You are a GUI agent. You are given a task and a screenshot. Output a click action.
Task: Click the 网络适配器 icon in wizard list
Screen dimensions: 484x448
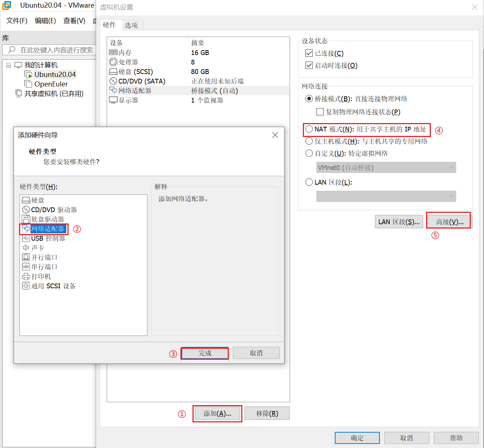tap(26, 229)
